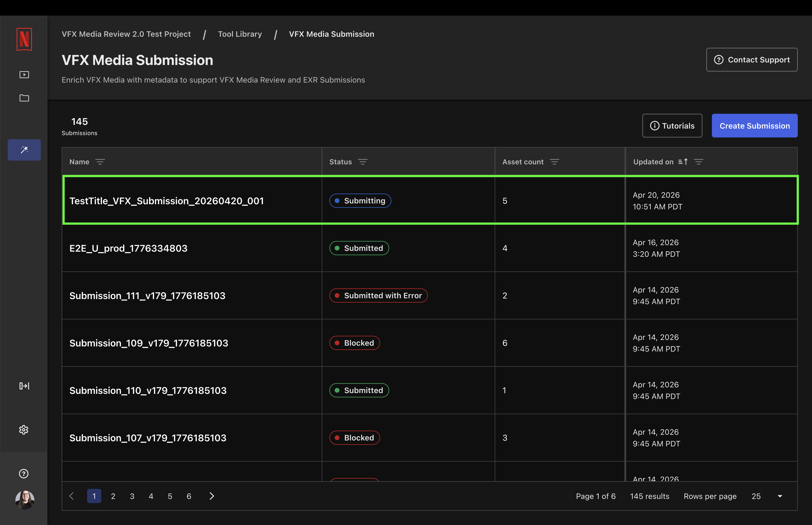Image resolution: width=812 pixels, height=525 pixels.
Task: Open TestTitle_VFX_Submission_20260420_001 submission
Action: click(167, 201)
